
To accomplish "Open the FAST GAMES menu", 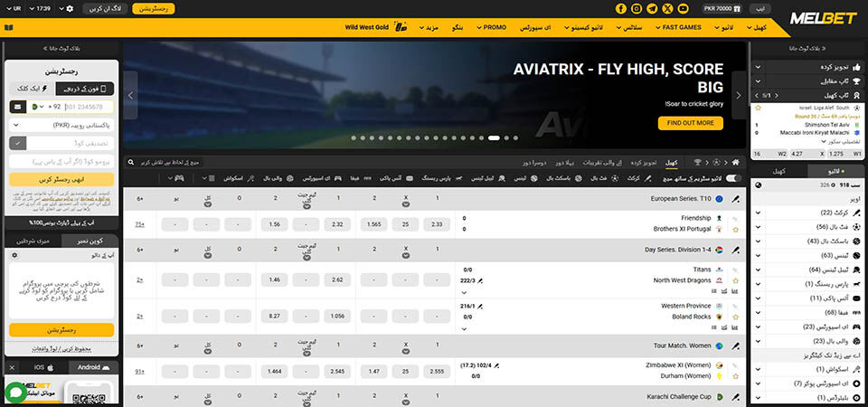I will pos(677,27).
